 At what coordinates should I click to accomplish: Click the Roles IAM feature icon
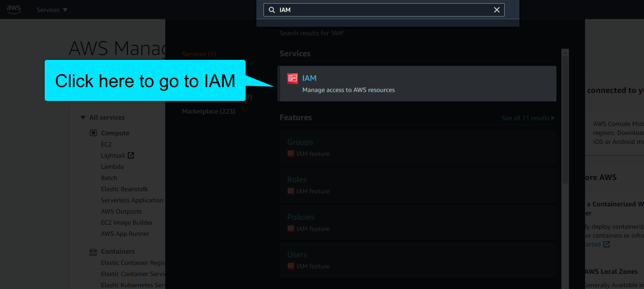coord(291,191)
